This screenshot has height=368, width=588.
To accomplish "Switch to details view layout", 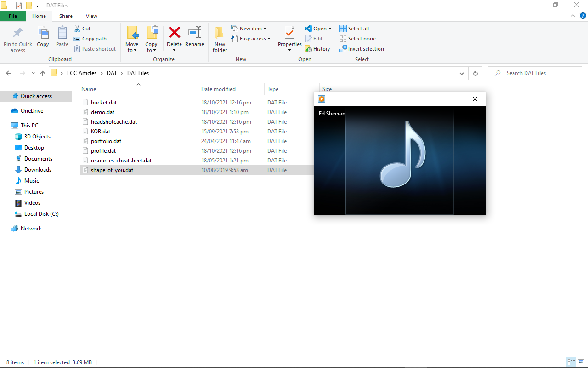I will [x=571, y=362].
